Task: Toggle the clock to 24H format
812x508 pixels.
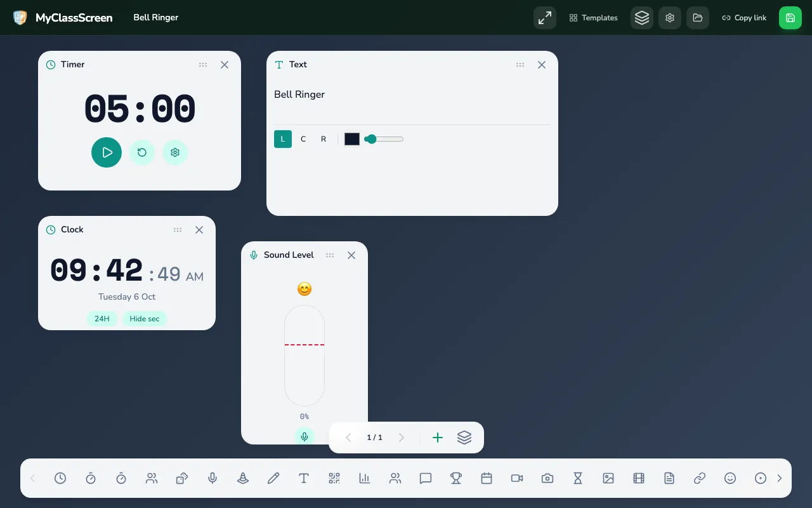Action: point(102,319)
